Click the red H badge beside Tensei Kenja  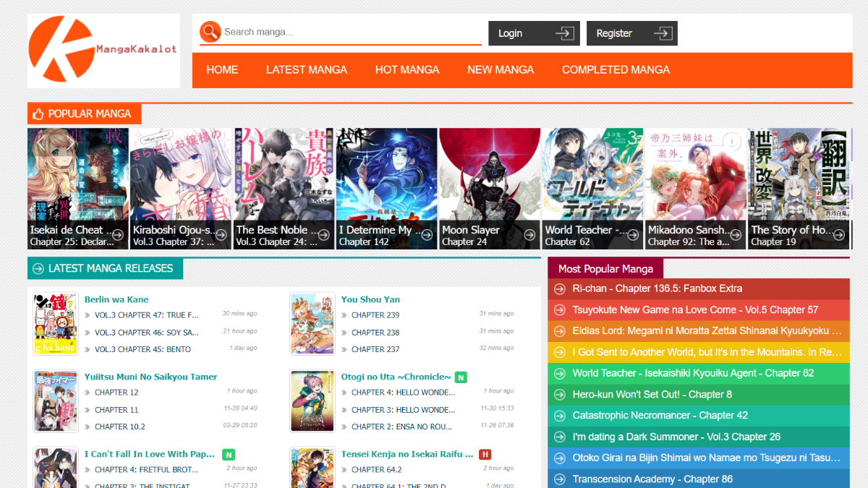(x=485, y=455)
